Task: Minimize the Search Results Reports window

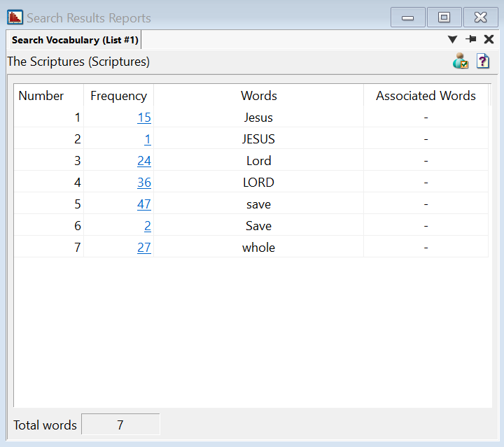Action: pyautogui.click(x=407, y=17)
